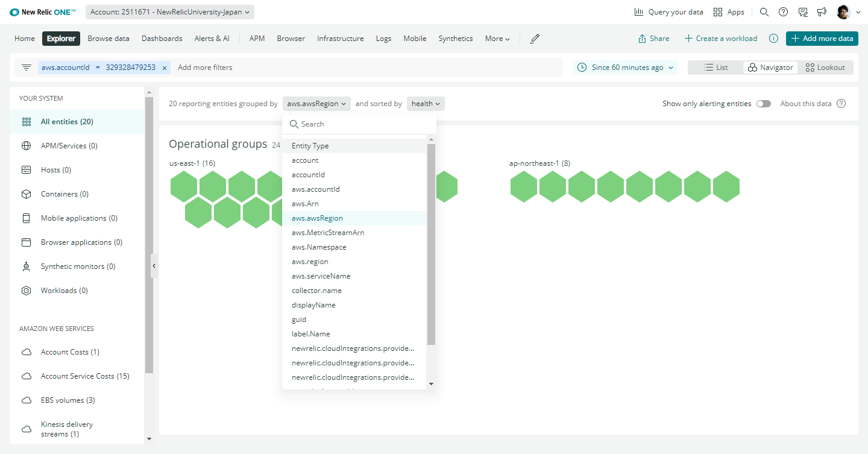Open the user avatar menu

coord(848,12)
